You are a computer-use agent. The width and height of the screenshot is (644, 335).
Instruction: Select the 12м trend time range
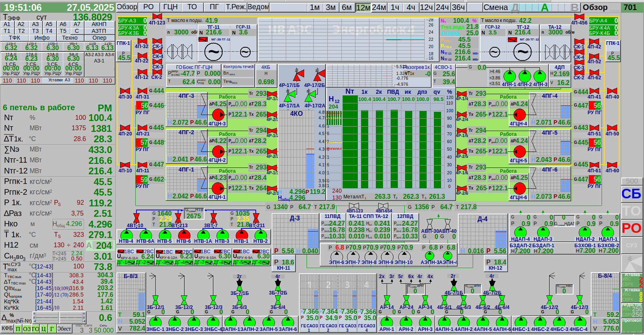[x=363, y=7]
